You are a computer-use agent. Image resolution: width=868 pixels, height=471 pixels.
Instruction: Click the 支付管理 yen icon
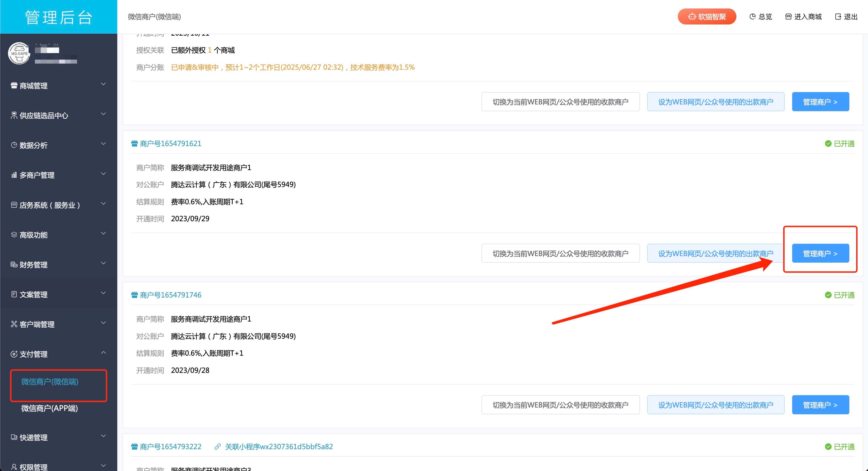[x=14, y=354]
